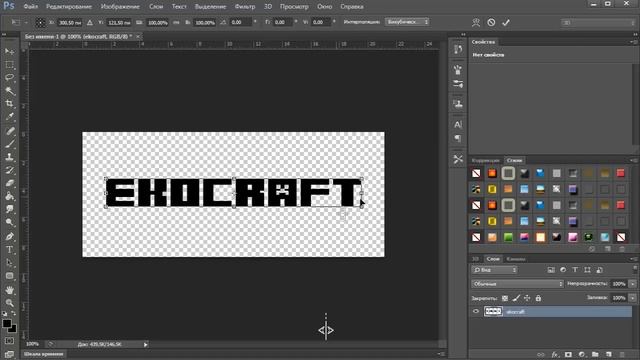Toggle maintain aspect ratio link icon
The width and height of the screenshot is (640, 360).
[x=176, y=22]
